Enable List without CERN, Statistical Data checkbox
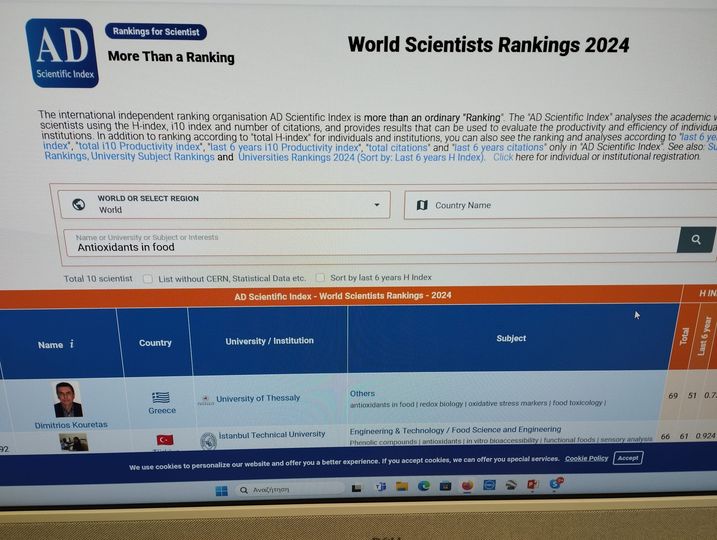 [148, 279]
